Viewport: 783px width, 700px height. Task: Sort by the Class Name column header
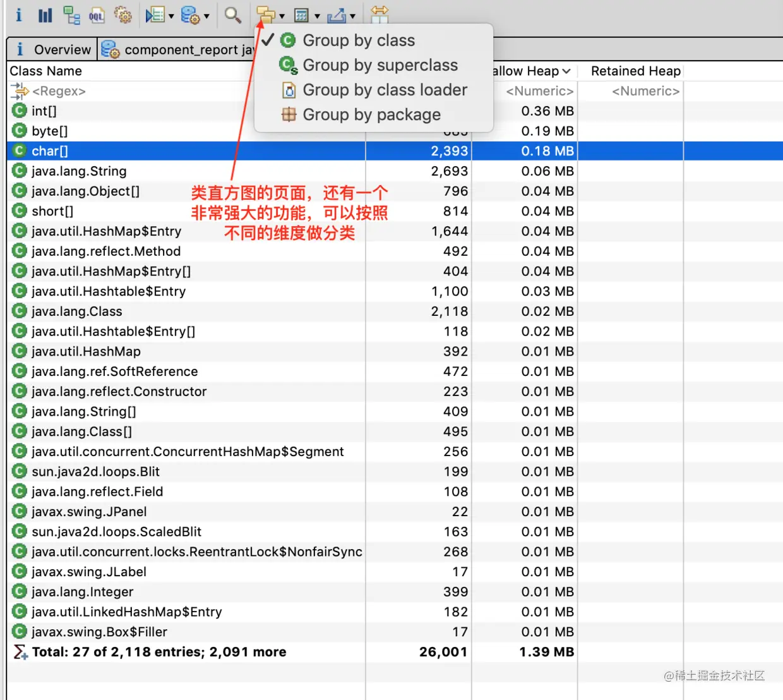(45, 71)
